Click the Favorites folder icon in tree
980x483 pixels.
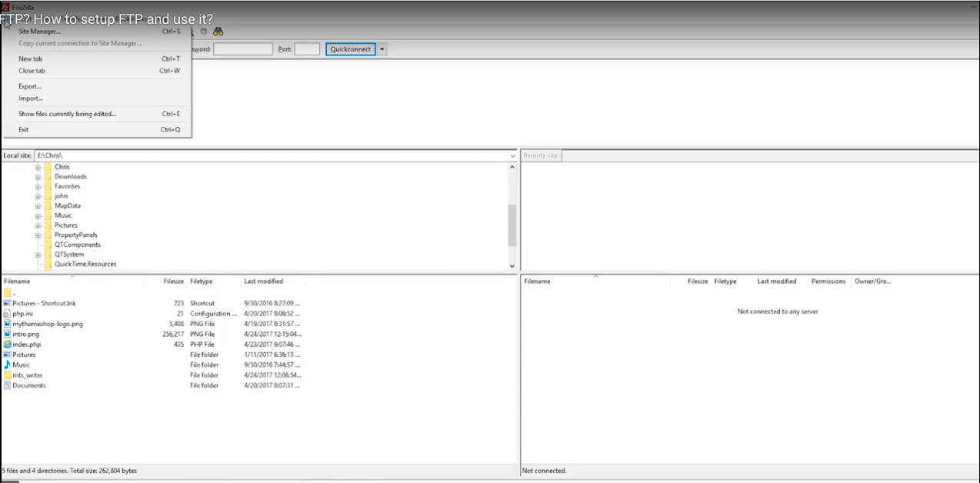click(x=48, y=186)
